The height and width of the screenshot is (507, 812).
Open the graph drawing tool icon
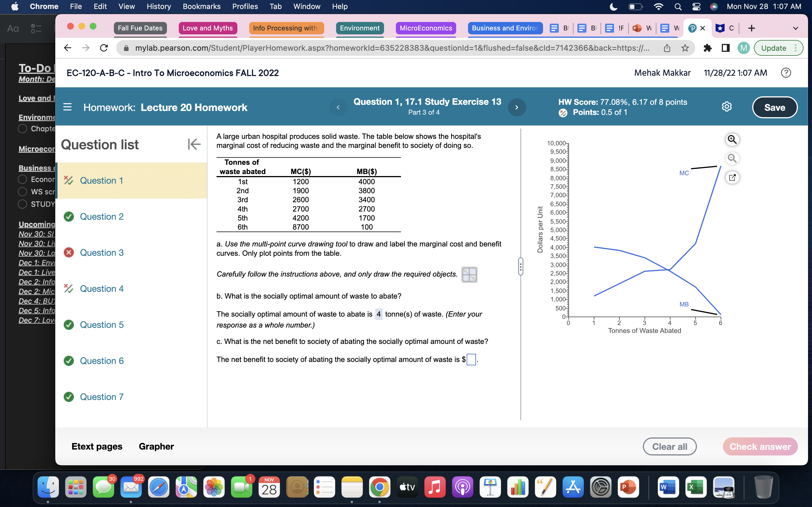[x=469, y=275]
